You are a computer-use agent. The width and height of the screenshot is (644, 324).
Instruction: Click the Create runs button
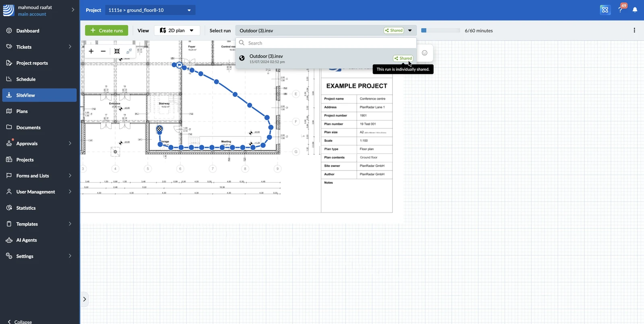pos(107,31)
